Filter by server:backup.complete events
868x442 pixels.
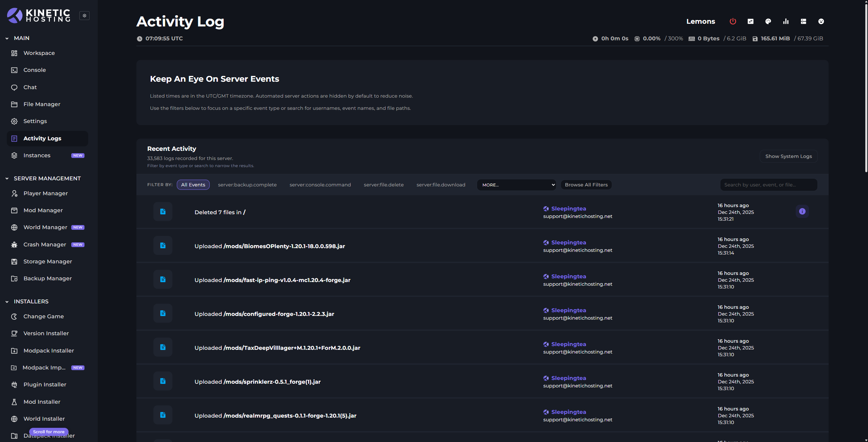(247, 185)
